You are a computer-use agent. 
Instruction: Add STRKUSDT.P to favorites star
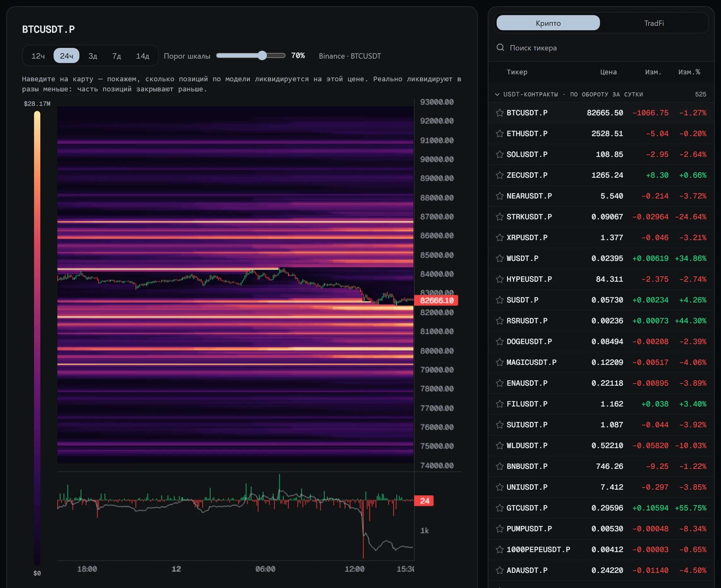coord(499,217)
